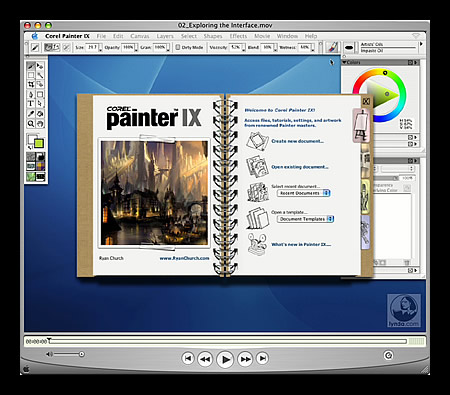Open the brush selector bar flyout arrow
Image resolution: width=450 pixels, height=395 pixels.
coord(421,44)
